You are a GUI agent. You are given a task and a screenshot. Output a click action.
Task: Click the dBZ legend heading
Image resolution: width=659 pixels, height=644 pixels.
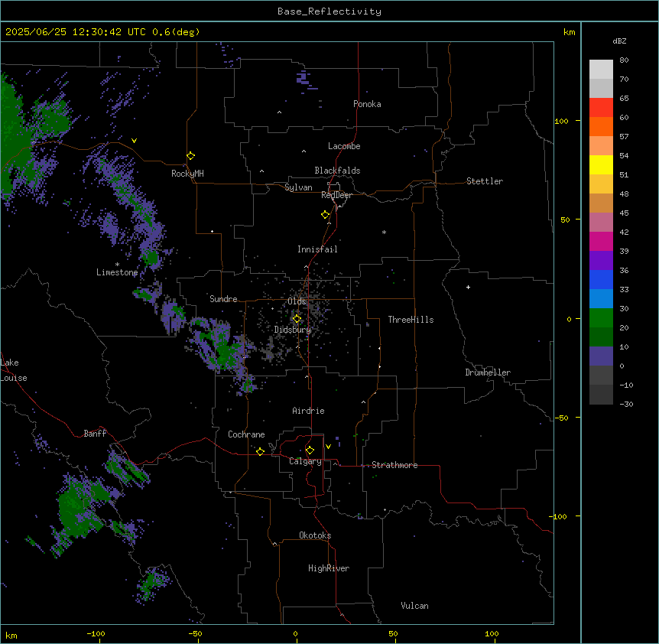619,41
